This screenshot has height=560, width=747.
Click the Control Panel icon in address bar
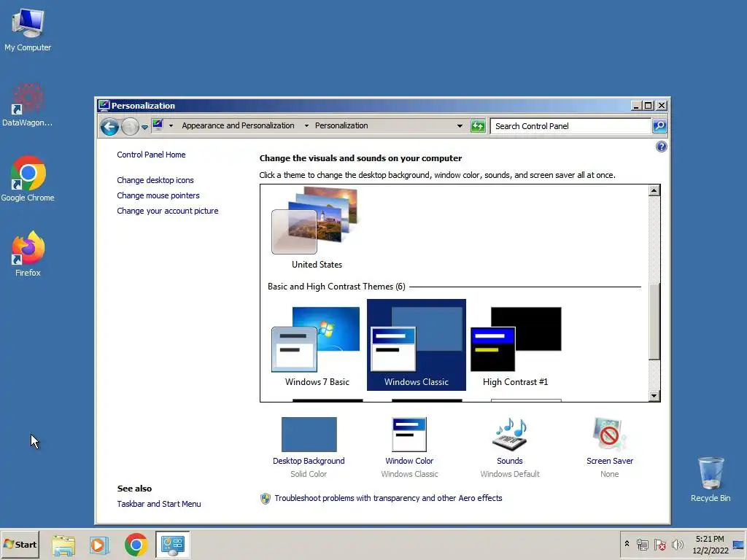(158, 125)
